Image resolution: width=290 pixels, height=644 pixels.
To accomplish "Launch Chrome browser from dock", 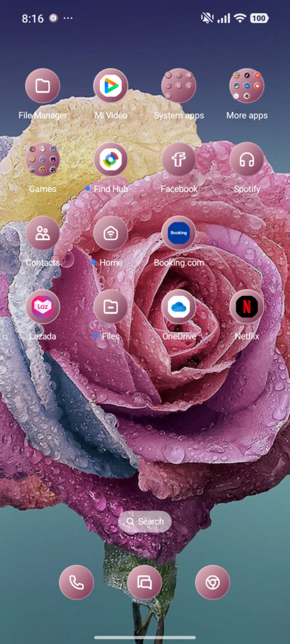I will (x=213, y=582).
